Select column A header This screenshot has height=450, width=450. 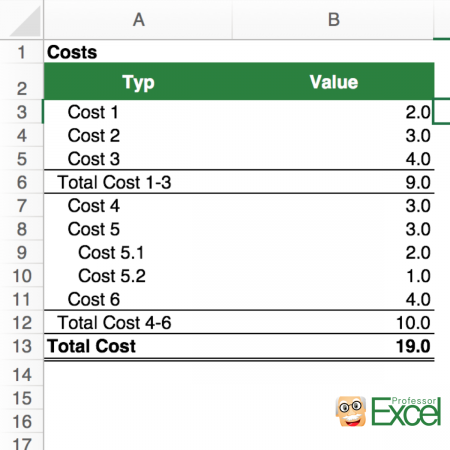click(x=138, y=19)
